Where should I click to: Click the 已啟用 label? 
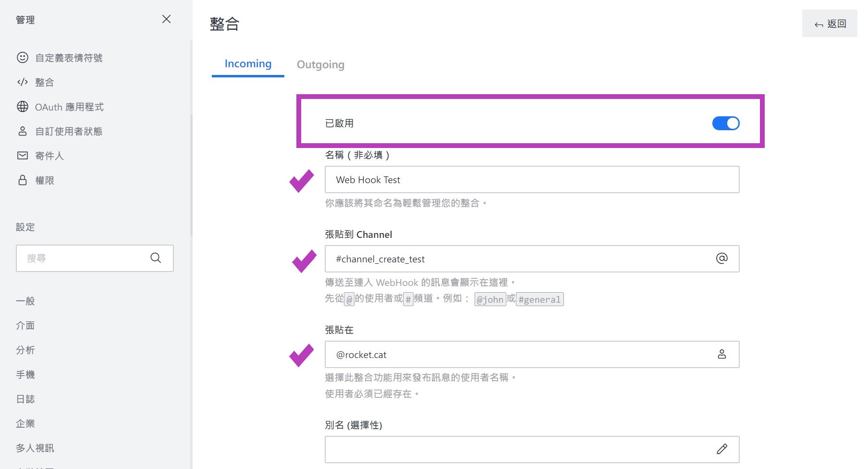[x=339, y=123]
